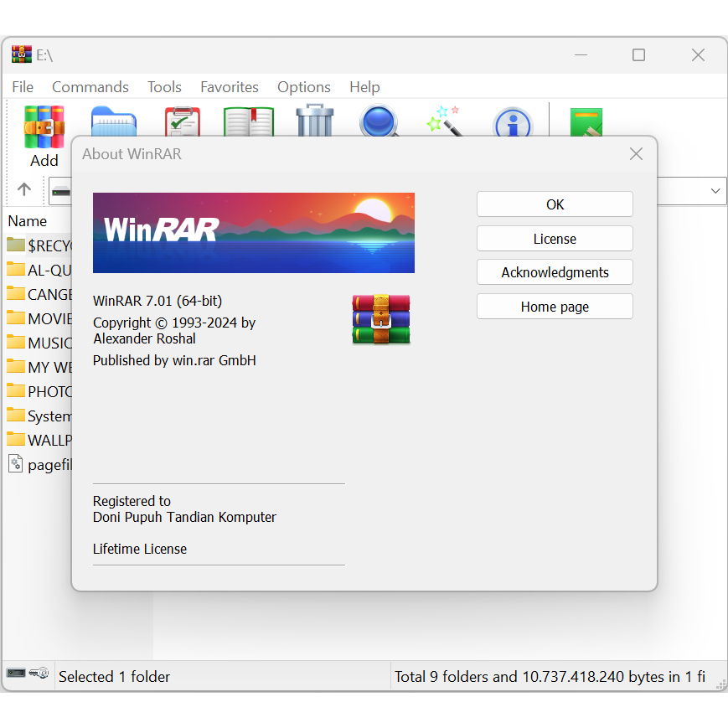Viewport: 728px width, 728px height.
Task: Click the $RECY folder icon
Action: tap(16, 245)
